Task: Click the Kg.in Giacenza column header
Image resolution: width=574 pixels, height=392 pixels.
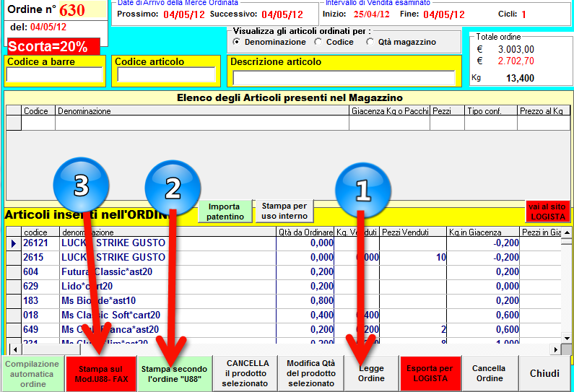Action: pyautogui.click(x=483, y=232)
